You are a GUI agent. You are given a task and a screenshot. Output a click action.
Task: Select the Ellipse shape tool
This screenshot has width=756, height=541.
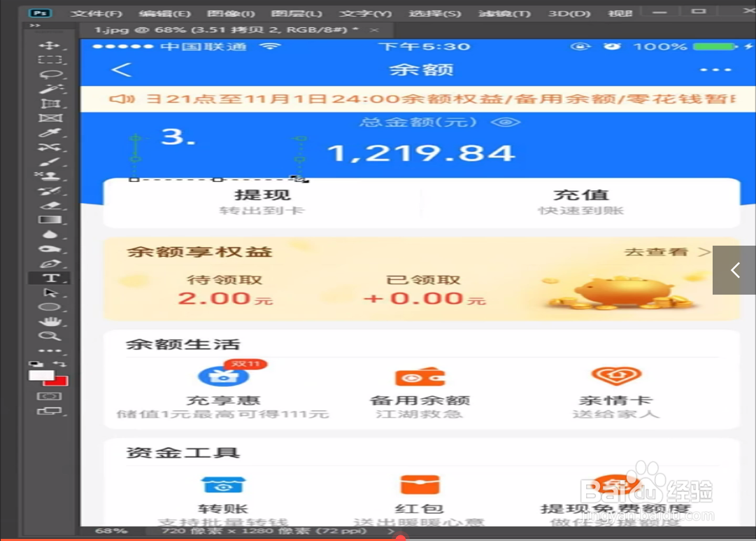point(50,307)
